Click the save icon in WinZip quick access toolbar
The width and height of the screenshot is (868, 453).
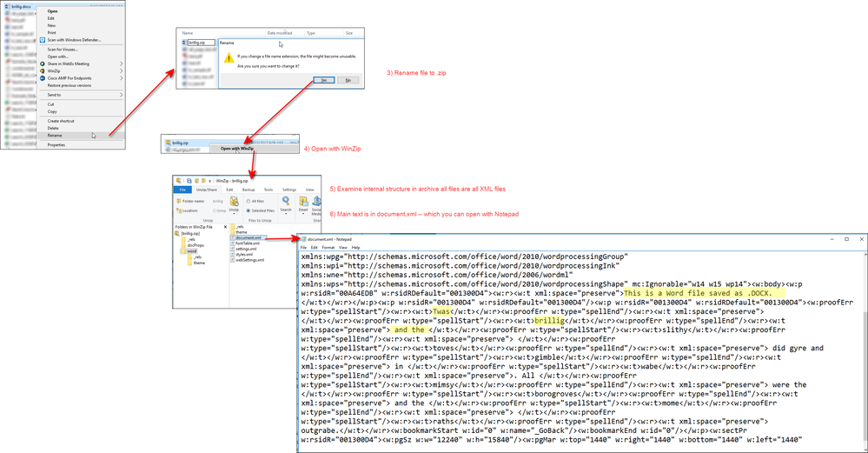tap(189, 181)
